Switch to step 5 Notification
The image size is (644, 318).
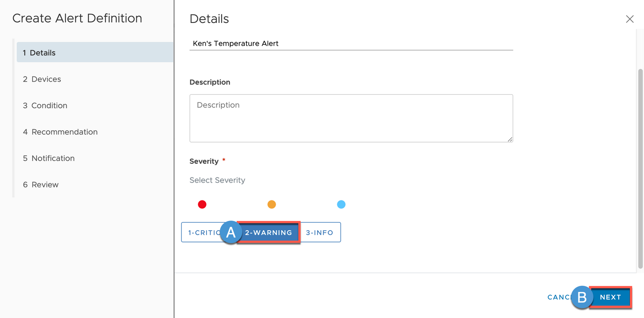[x=49, y=158]
